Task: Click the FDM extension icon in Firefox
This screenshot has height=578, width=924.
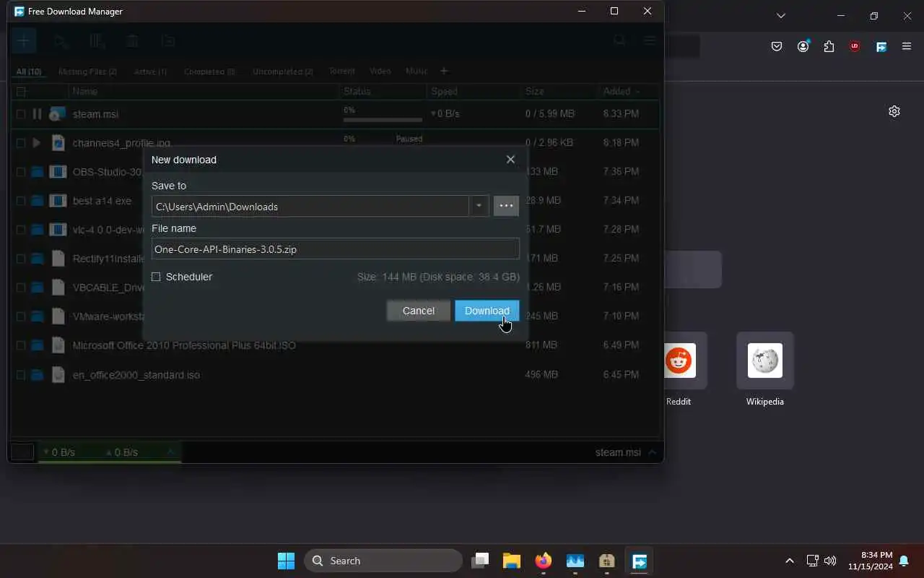Action: click(x=881, y=46)
